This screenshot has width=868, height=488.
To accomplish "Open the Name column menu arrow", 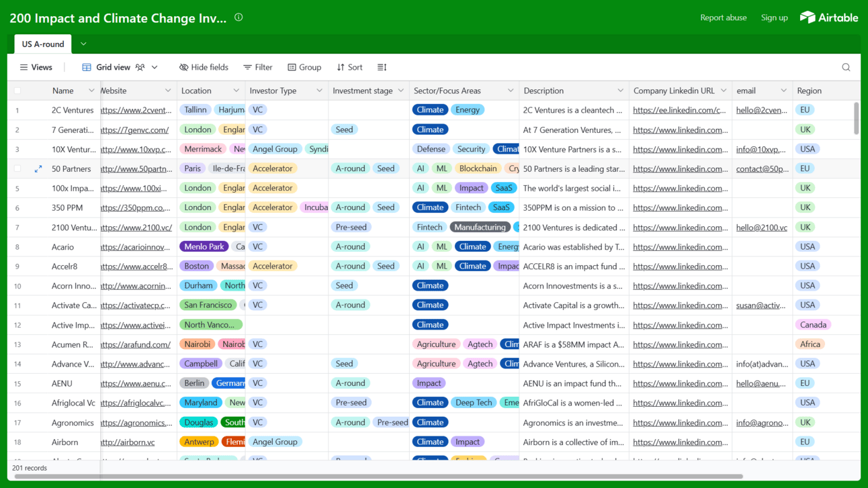I will click(x=91, y=91).
